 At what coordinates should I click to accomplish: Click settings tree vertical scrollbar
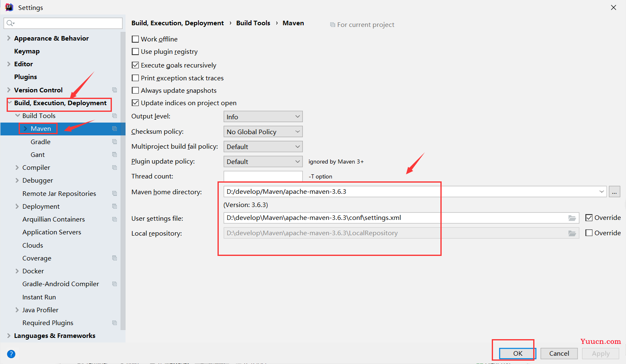(123, 181)
